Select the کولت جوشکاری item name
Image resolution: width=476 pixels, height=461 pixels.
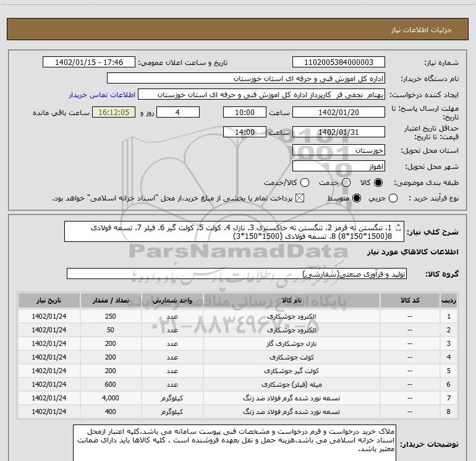[x=291, y=357]
